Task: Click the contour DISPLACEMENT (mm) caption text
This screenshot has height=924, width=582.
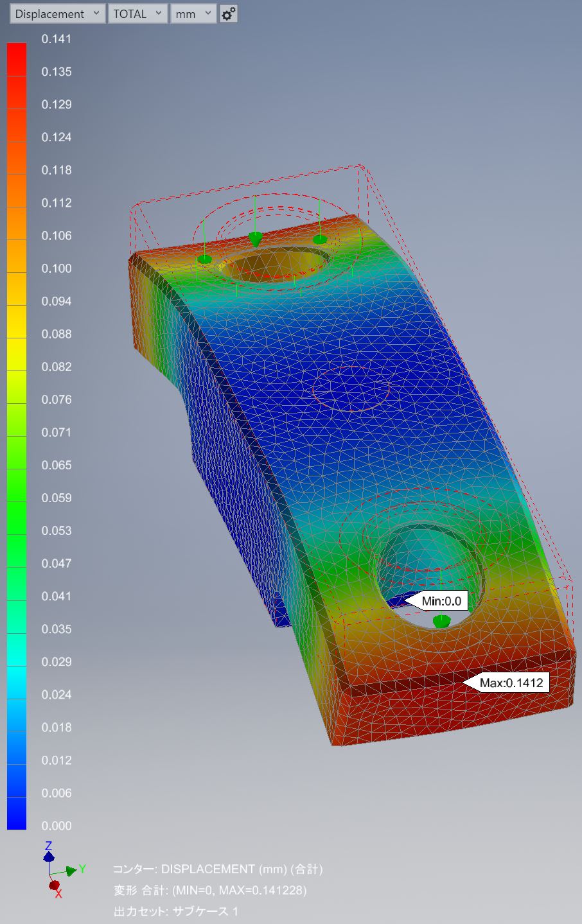Action: click(218, 869)
